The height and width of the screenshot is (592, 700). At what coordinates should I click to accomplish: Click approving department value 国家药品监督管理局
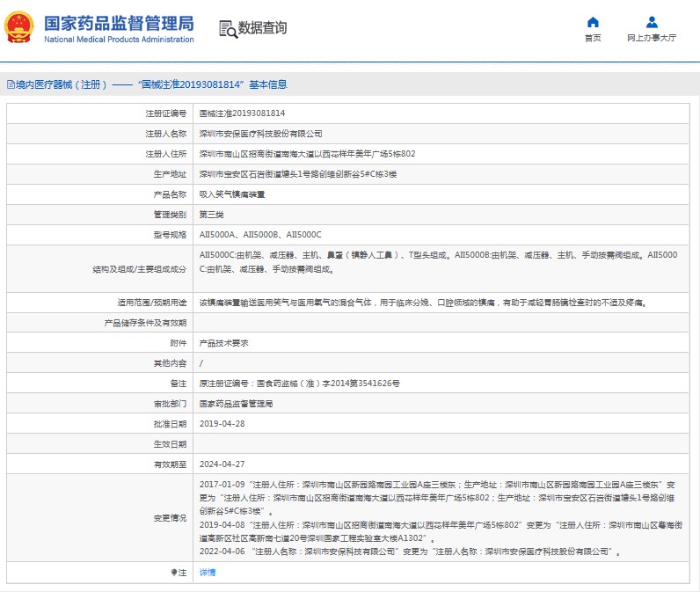click(x=236, y=404)
